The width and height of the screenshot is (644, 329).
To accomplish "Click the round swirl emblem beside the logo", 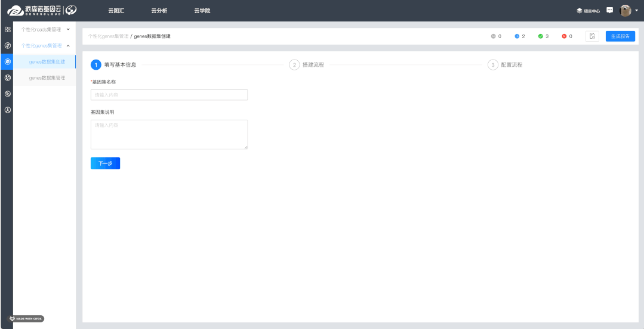I will click(x=71, y=10).
